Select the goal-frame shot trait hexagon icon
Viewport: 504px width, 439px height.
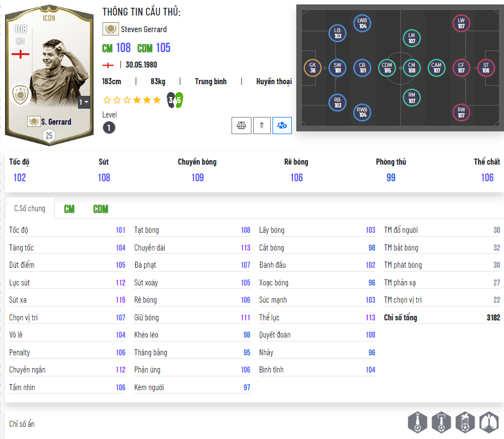tap(441, 422)
